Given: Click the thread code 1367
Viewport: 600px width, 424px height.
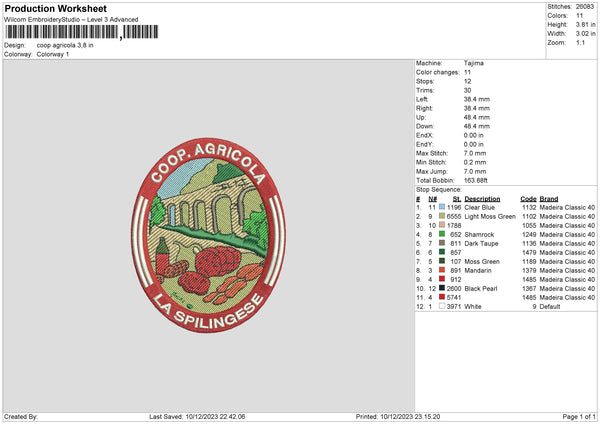Looking at the screenshot, I should 529,289.
